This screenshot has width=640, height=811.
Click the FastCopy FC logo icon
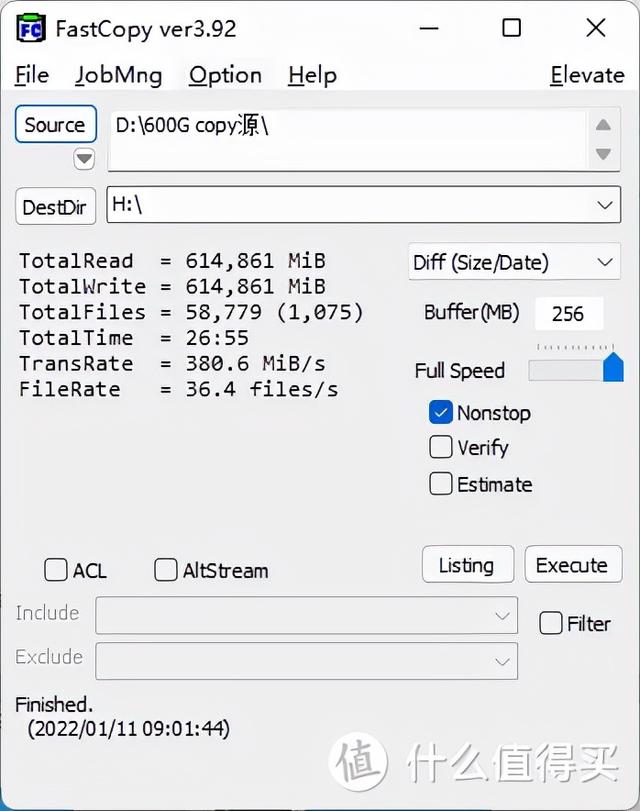coord(31,28)
